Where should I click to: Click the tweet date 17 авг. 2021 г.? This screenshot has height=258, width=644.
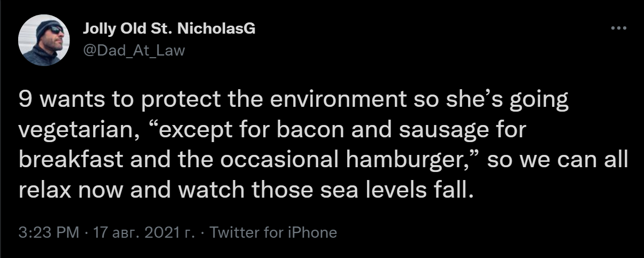(144, 233)
